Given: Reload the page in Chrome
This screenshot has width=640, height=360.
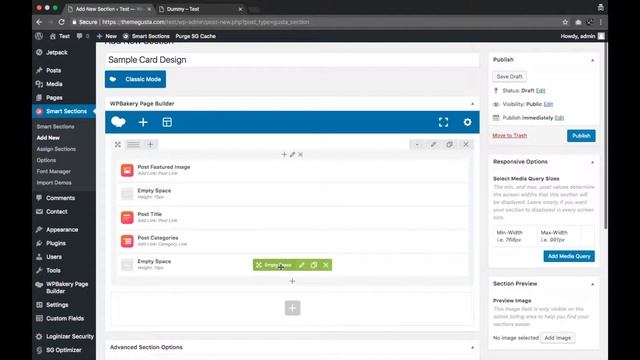Looking at the screenshot, I should (x=61, y=22).
